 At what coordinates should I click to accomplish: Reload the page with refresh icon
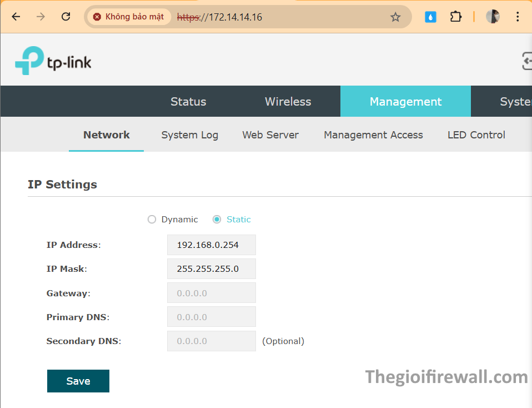66,17
